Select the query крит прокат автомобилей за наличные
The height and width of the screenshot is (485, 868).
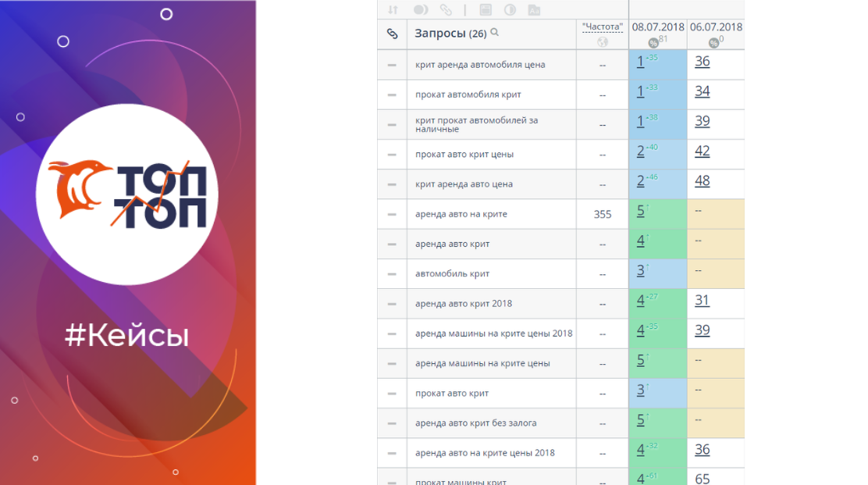click(x=477, y=125)
